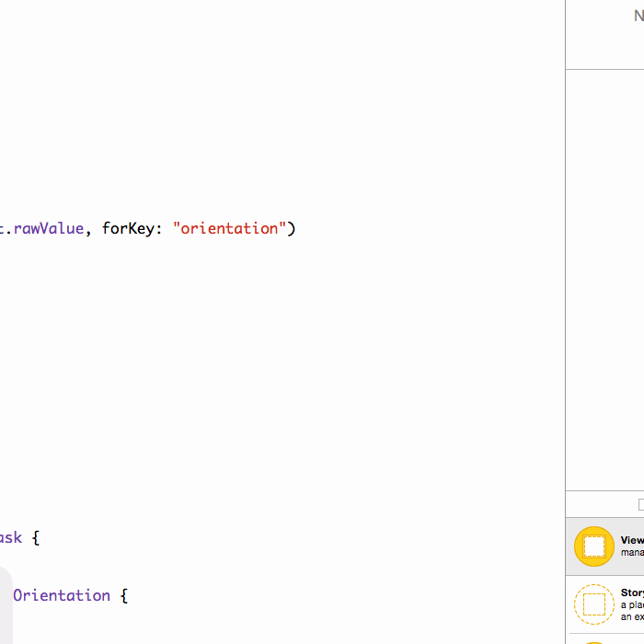Viewport: 644px width, 644px height.
Task: Click the divider line above the library tab bar
Action: coord(604,491)
